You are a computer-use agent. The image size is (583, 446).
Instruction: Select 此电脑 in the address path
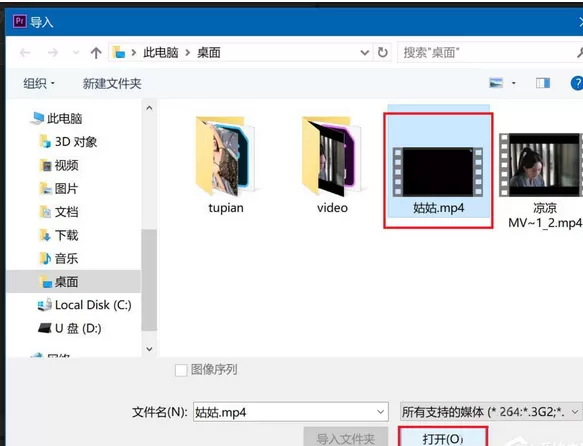pos(161,53)
